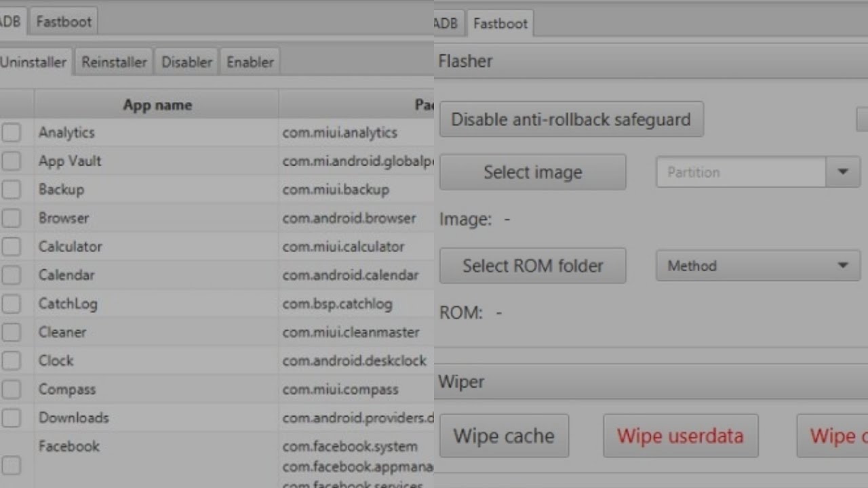Image resolution: width=868 pixels, height=488 pixels.
Task: Check the App Vault checkbox
Action: 11,161
